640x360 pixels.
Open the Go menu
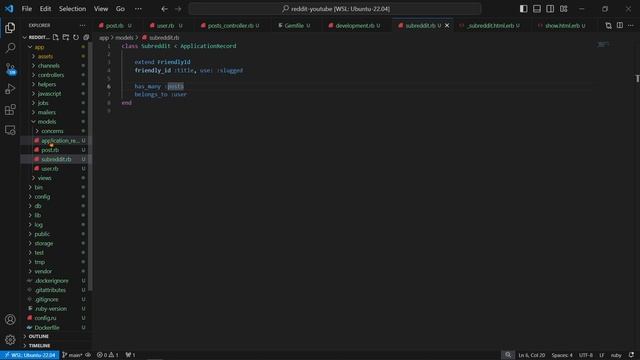tap(120, 9)
